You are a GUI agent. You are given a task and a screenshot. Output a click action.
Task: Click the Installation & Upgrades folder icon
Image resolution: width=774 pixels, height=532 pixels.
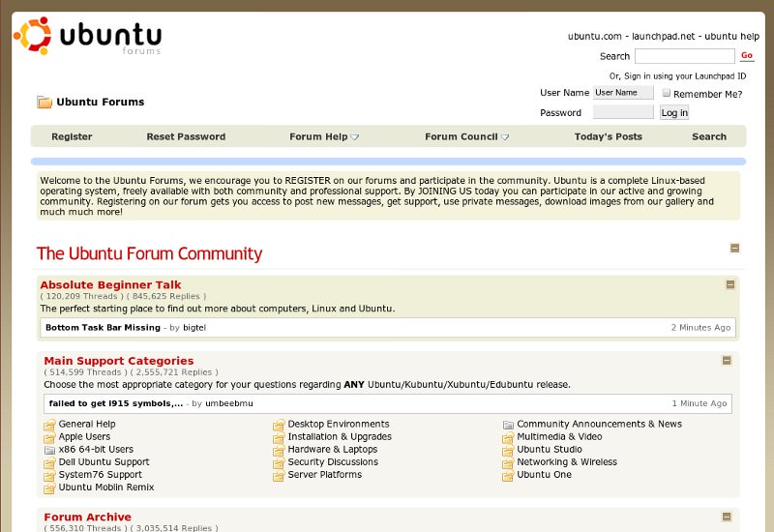tap(279, 437)
